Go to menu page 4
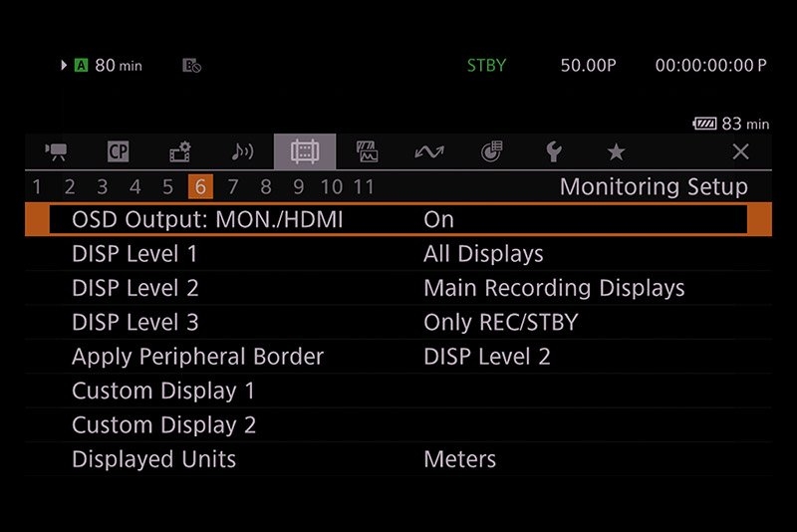Image resolution: width=797 pixels, height=532 pixels. pyautogui.click(x=134, y=187)
